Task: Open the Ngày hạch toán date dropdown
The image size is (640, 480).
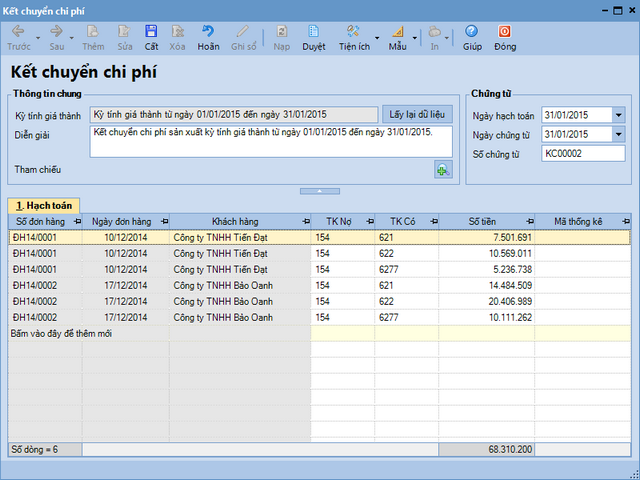Action: click(618, 115)
